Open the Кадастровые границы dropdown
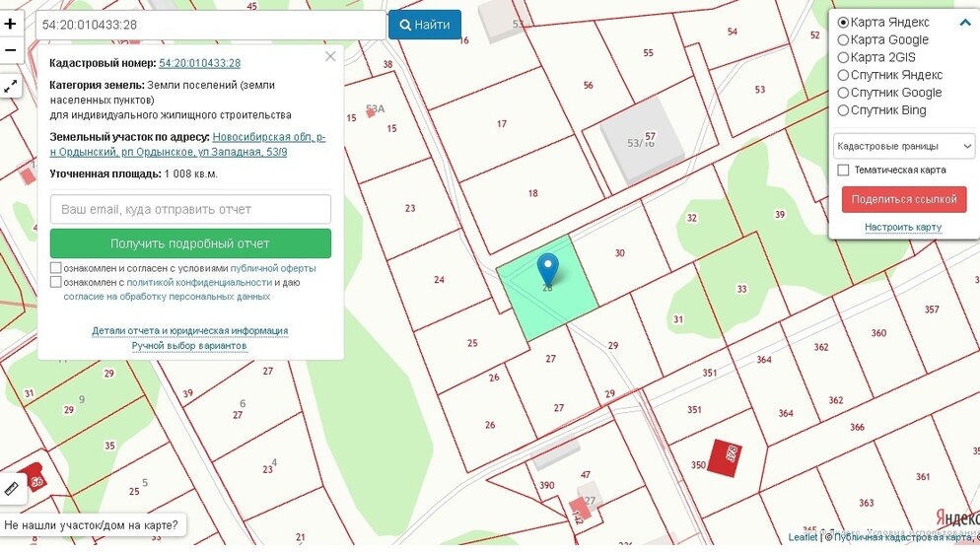The width and height of the screenshot is (980, 552). pos(904,146)
